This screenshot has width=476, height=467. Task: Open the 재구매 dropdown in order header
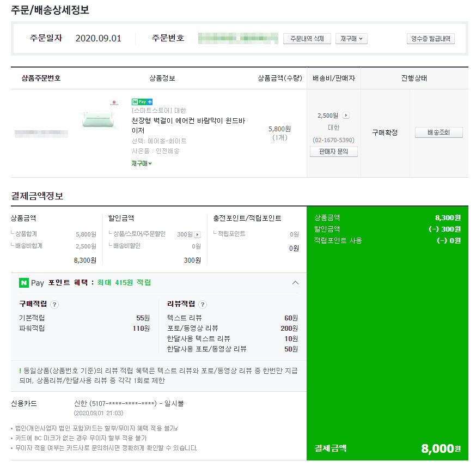tap(351, 39)
